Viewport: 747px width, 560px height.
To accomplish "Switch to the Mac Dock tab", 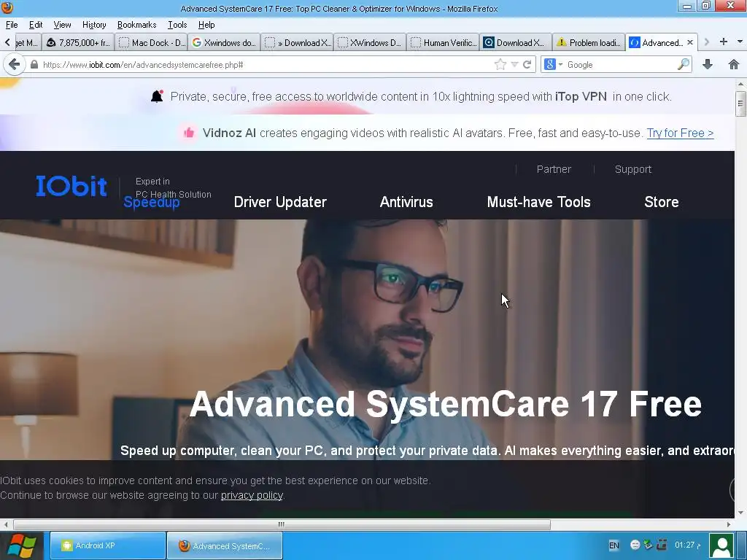I will 151,42.
